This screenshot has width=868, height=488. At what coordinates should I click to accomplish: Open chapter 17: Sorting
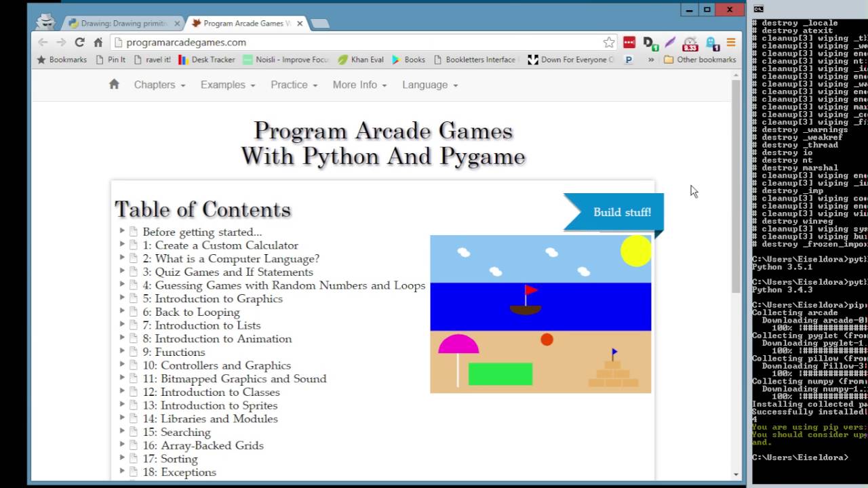click(170, 459)
